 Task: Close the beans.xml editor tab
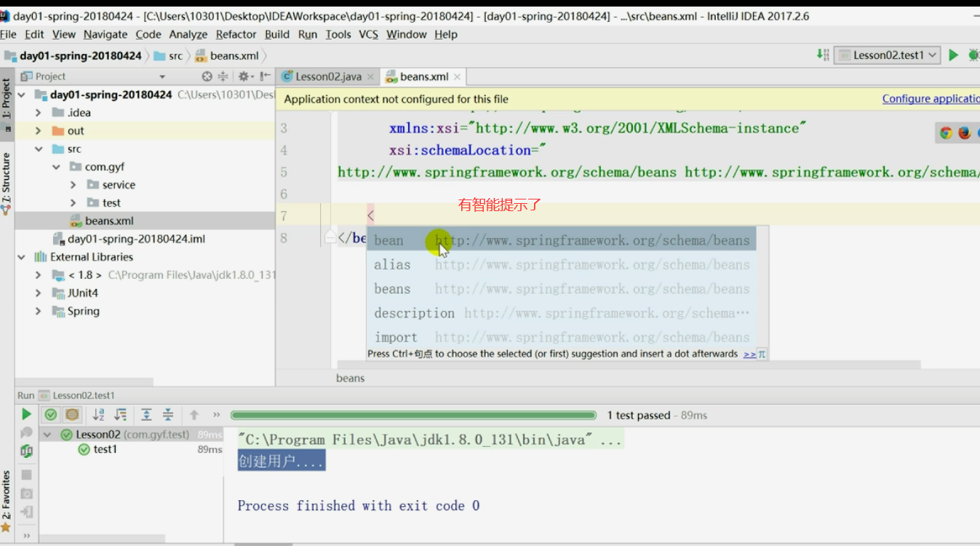point(458,76)
